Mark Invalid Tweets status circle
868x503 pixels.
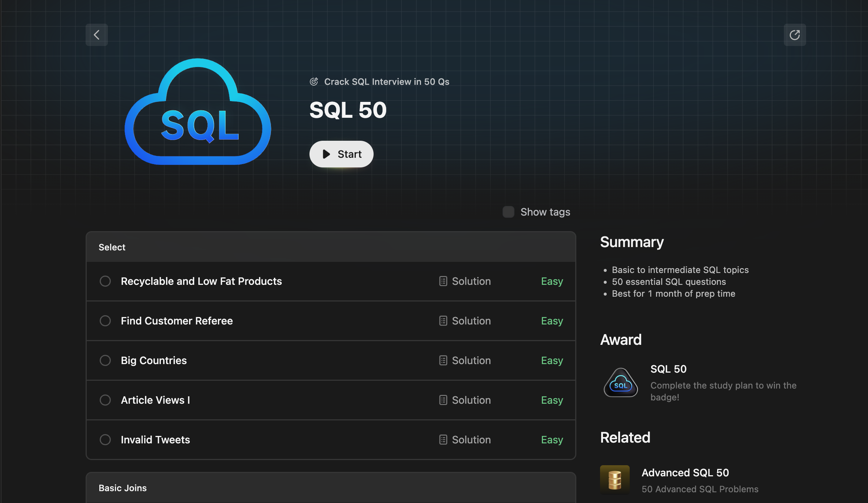(x=105, y=440)
